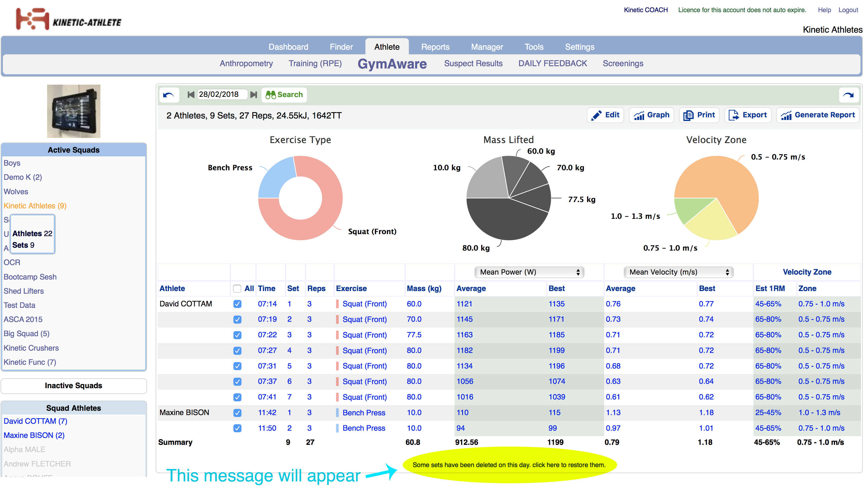
Task: Open the Graph chart button
Action: pyautogui.click(x=651, y=115)
